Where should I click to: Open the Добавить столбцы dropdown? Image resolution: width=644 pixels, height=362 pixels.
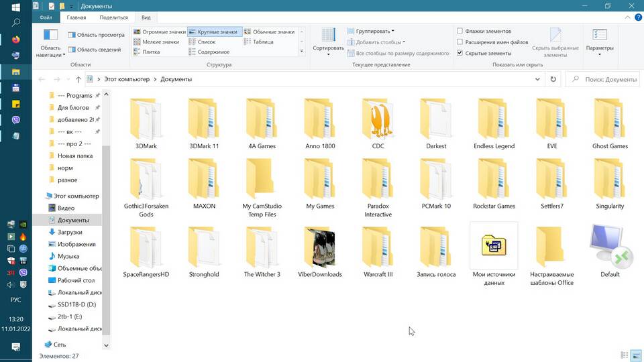[x=376, y=42]
